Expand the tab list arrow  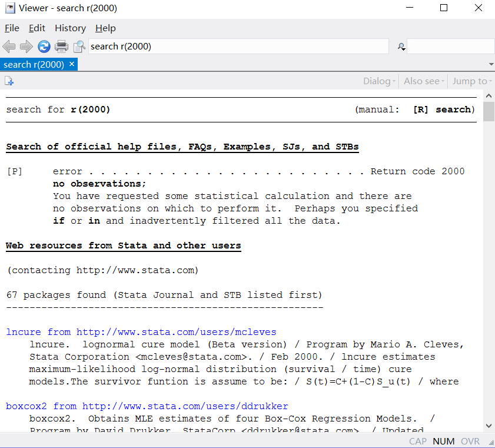(x=491, y=64)
